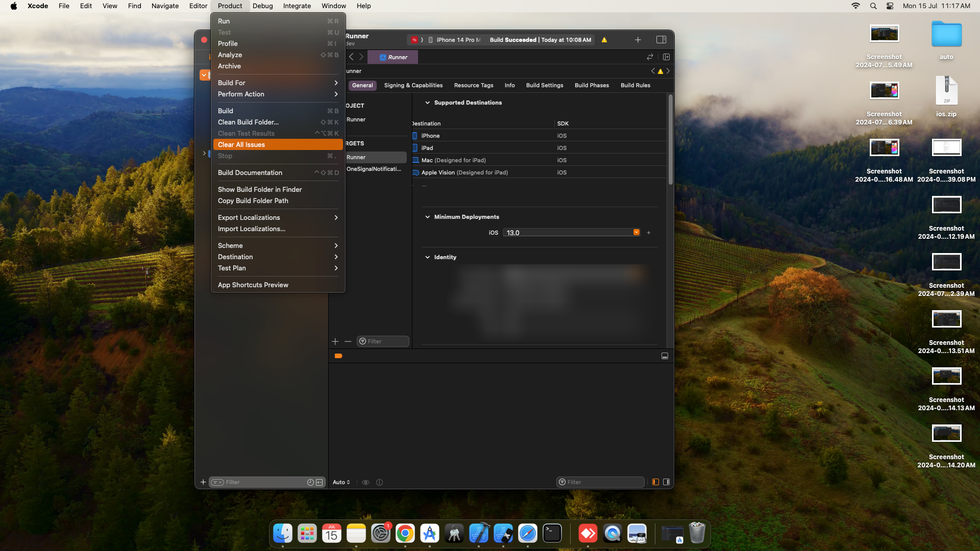Toggle breakpoints activation orange tag icon
980x551 pixels.
(x=338, y=356)
